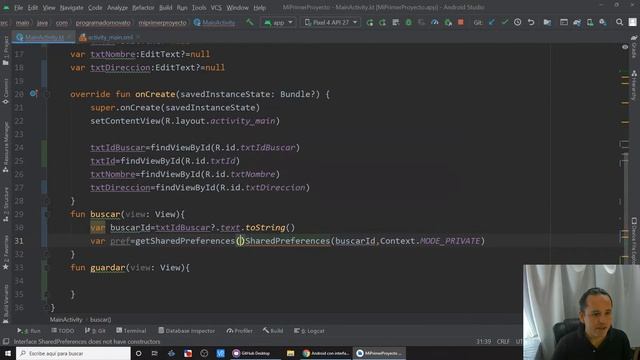The height and width of the screenshot is (360, 640).
Task: Click the Windows Start button
Action: point(8,353)
